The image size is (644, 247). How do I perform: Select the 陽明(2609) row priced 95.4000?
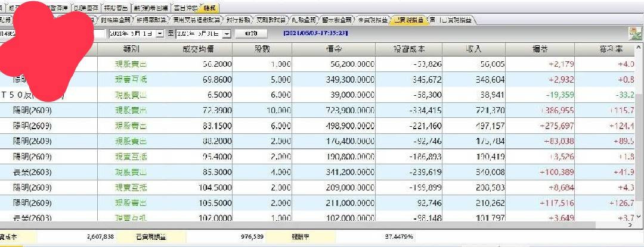pos(317,157)
